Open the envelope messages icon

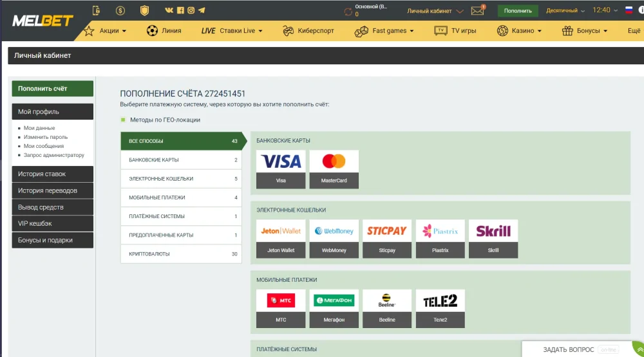click(x=477, y=11)
